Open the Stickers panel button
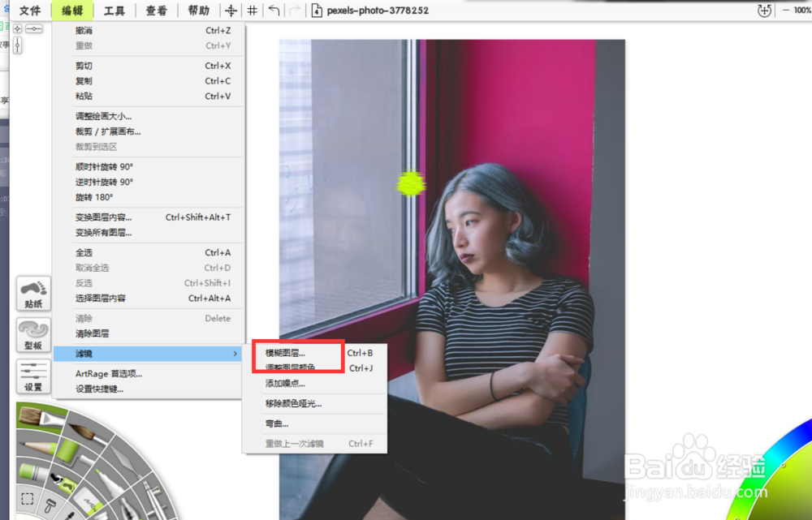This screenshot has height=520, width=812. 33,294
